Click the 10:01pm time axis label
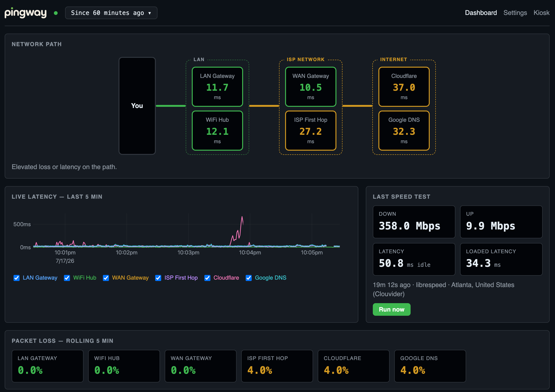The image size is (555, 392). point(65,253)
